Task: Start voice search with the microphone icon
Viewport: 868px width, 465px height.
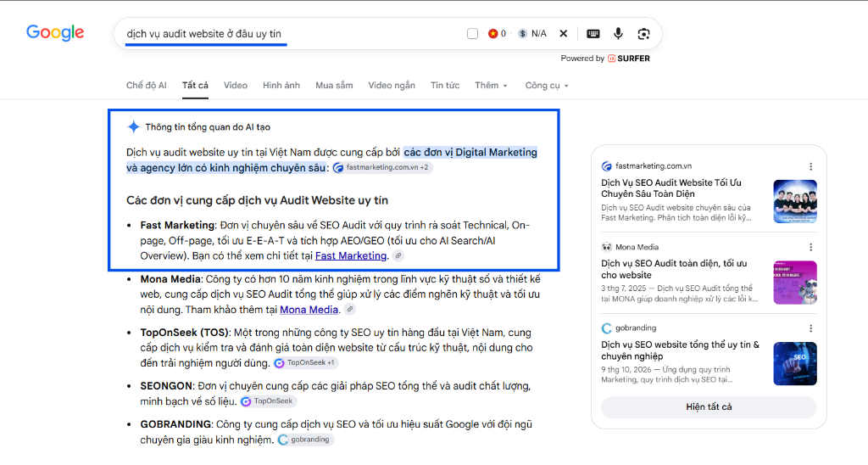Action: (x=618, y=34)
